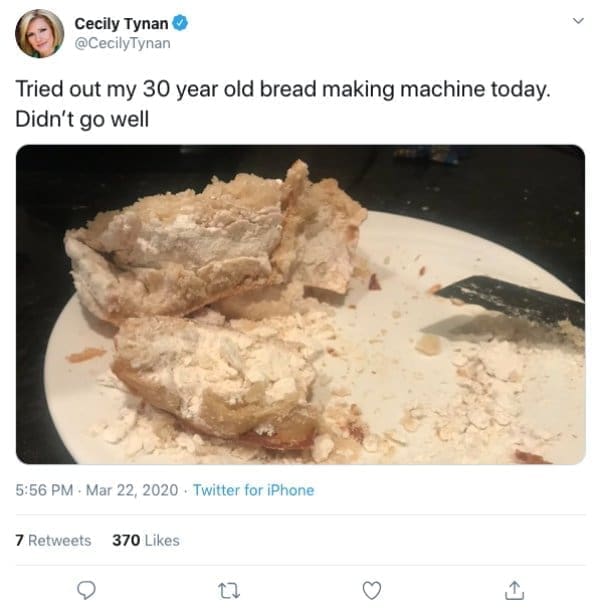Expand the tweet options chevron

pos(575,21)
